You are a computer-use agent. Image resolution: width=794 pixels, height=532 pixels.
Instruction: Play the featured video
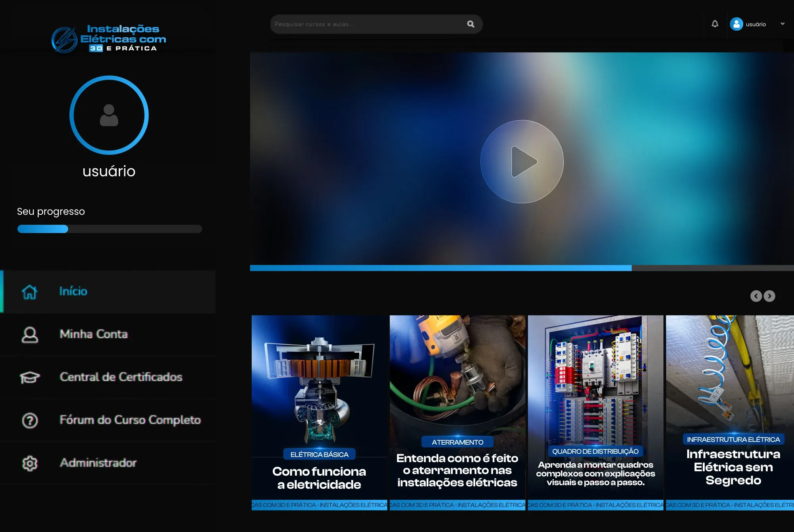pyautogui.click(x=522, y=162)
